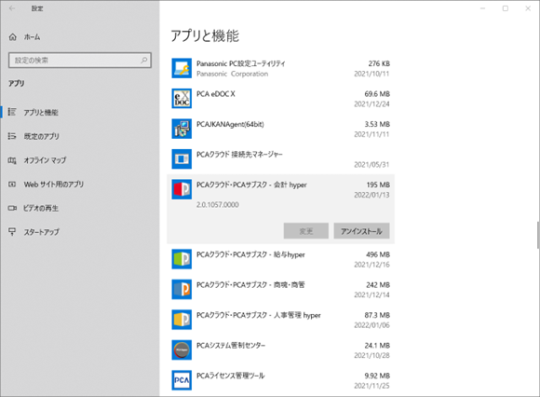Click the search magnifier icon

point(144,60)
